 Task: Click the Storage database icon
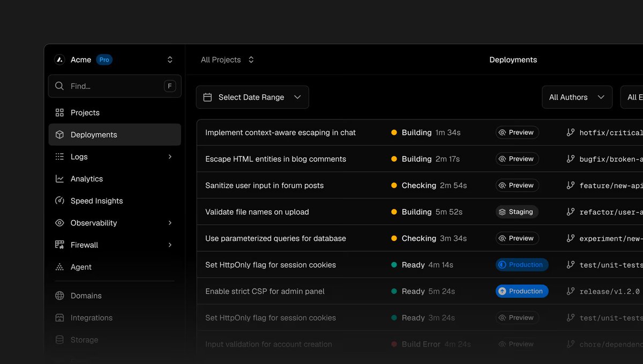pyautogui.click(x=59, y=340)
